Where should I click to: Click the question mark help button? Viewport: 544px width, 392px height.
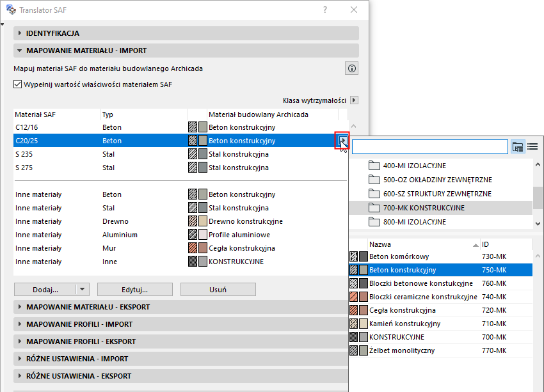[x=325, y=10]
